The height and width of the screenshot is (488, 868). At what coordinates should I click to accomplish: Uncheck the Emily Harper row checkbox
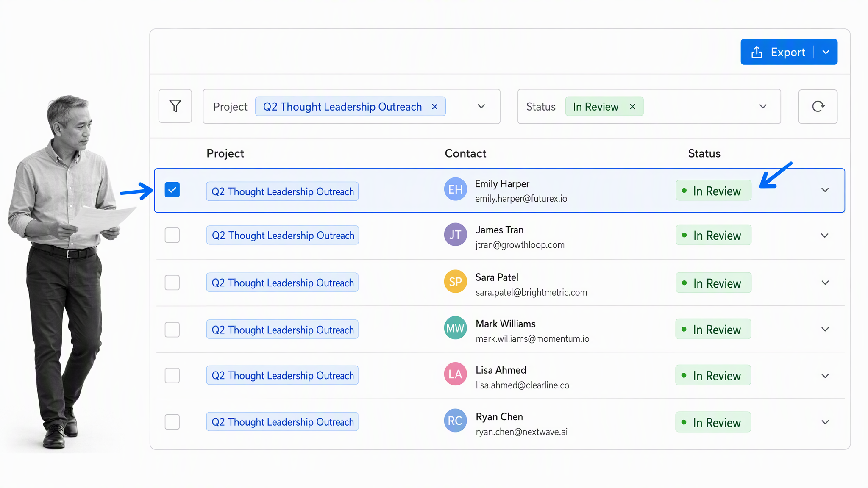[x=172, y=190]
